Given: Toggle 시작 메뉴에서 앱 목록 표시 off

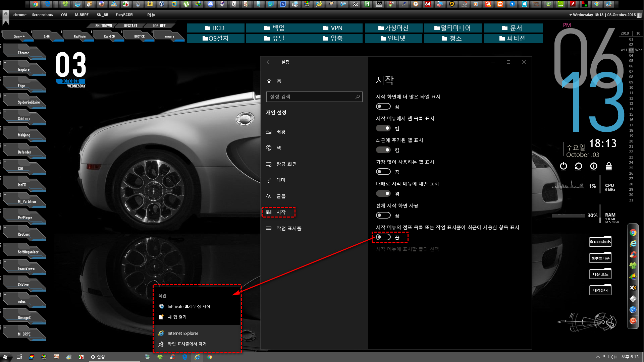Looking at the screenshot, I should click(x=383, y=128).
